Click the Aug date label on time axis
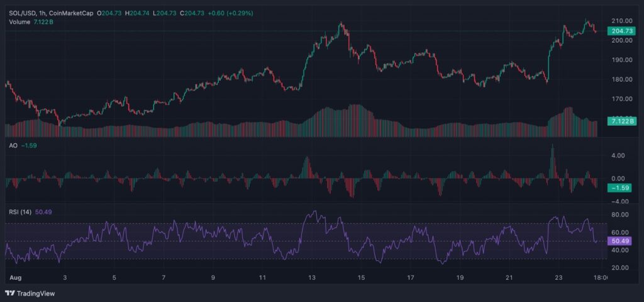The image size is (644, 302). point(15,277)
